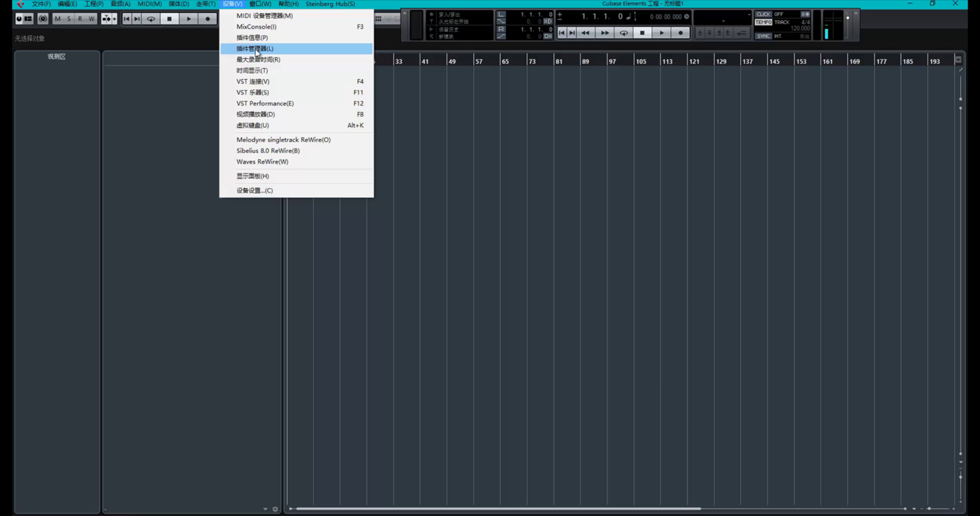Click the right locator R button
Image resolution: width=980 pixels, height=516 pixels.
coord(501,30)
